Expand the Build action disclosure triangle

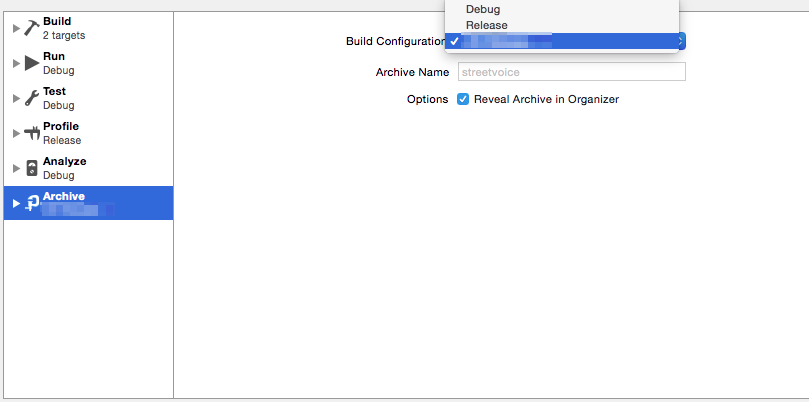[16, 28]
